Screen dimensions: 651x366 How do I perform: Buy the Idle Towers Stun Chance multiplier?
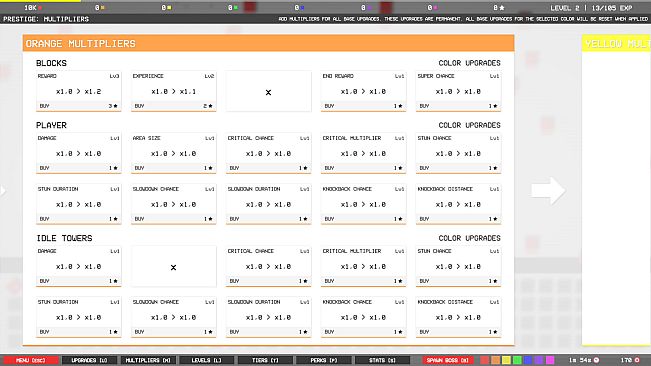click(x=458, y=281)
